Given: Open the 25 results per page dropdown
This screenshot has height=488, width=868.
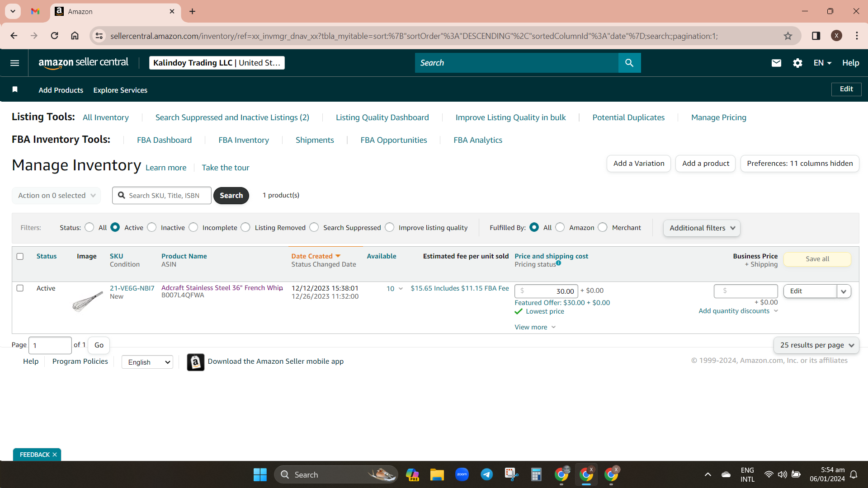Looking at the screenshot, I should pos(816,345).
